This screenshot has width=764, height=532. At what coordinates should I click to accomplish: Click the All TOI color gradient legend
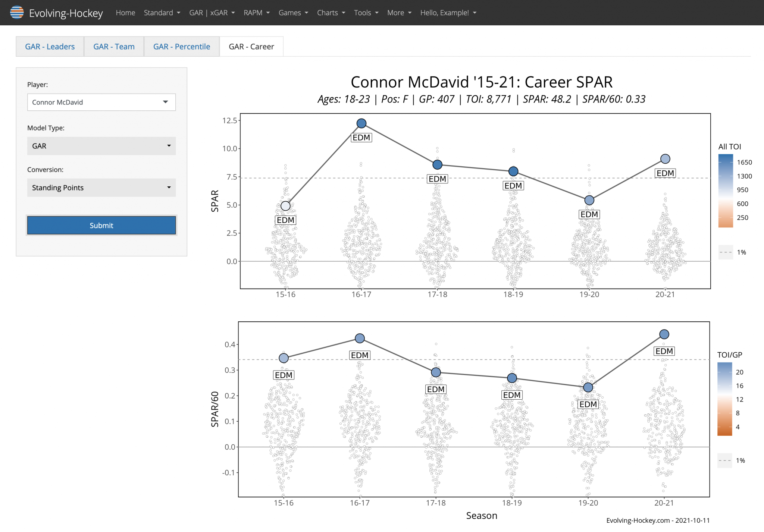pos(726,191)
